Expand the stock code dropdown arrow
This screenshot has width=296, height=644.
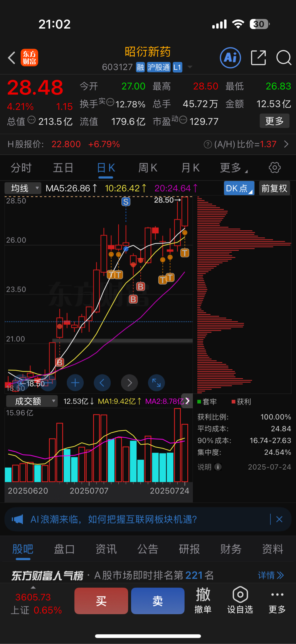(190, 67)
